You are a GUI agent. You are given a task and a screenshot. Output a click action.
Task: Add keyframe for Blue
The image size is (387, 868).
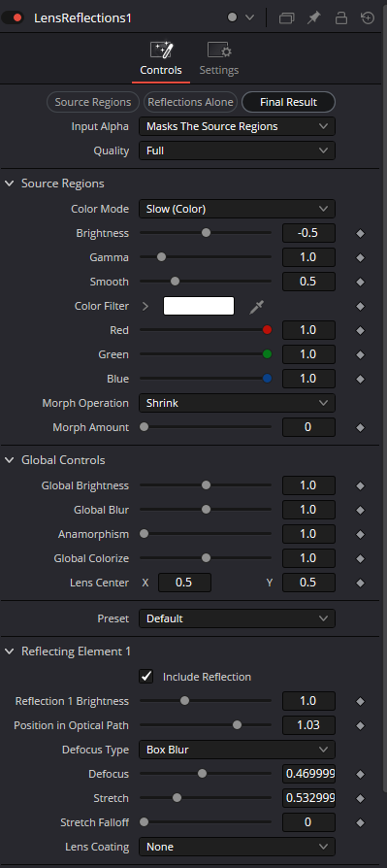pos(361,380)
